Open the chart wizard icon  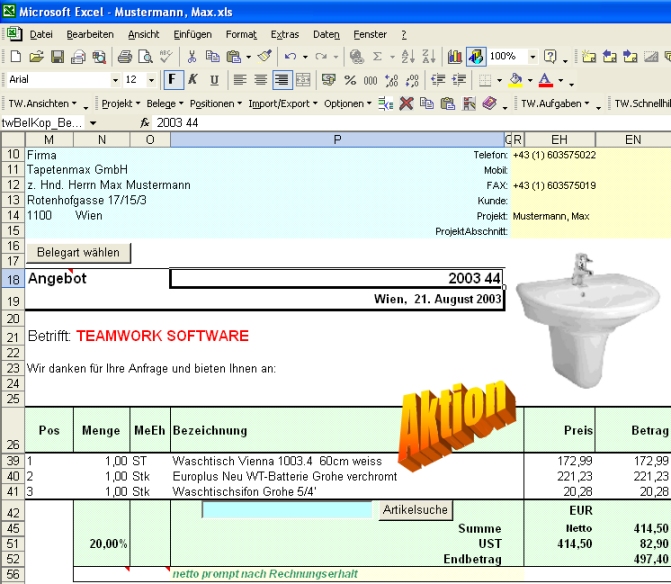(455, 57)
